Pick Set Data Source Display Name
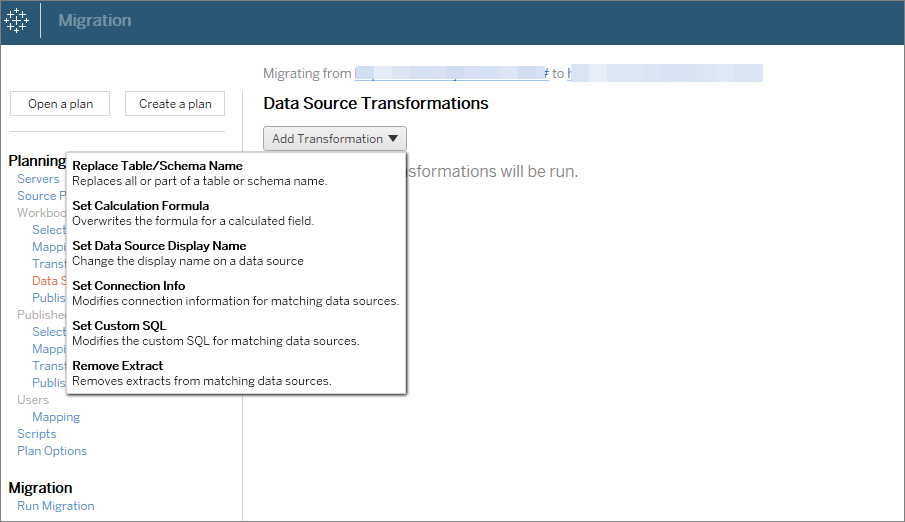Image resolution: width=905 pixels, height=522 pixels. (159, 246)
